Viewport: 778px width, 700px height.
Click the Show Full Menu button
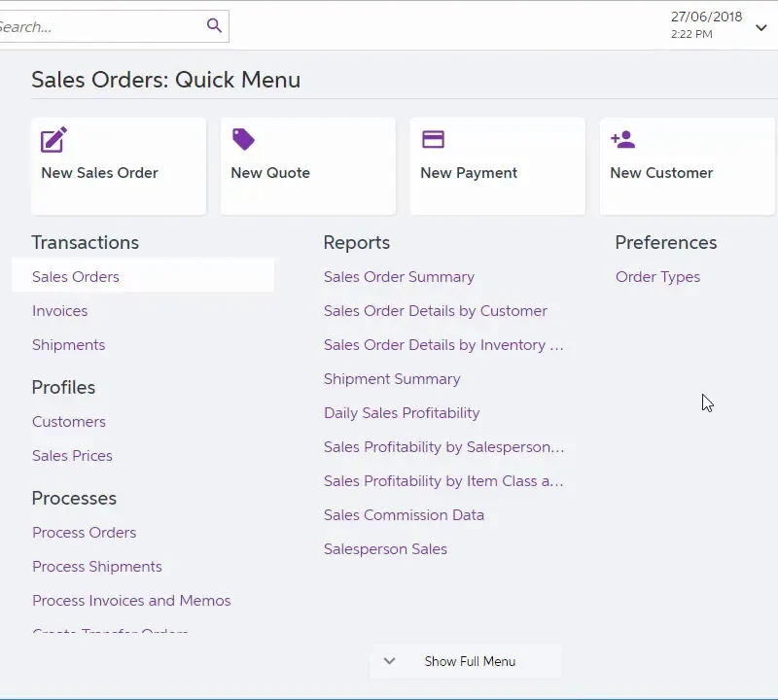466,661
